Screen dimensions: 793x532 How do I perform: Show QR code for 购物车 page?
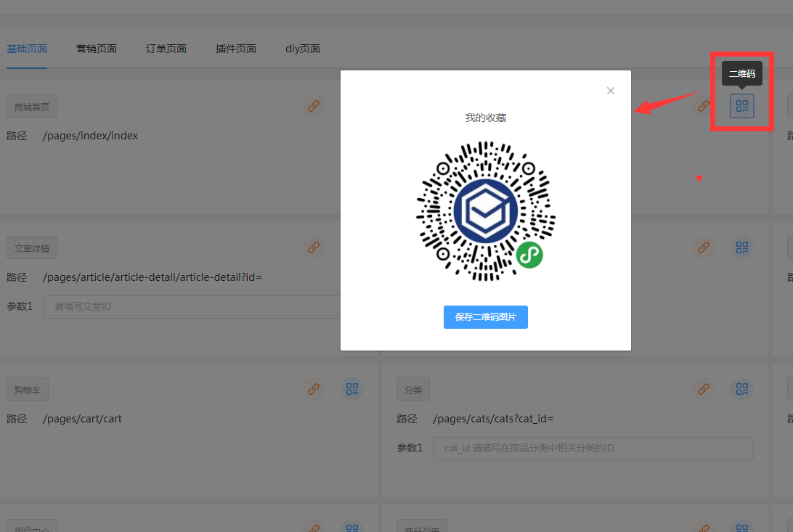tap(352, 389)
